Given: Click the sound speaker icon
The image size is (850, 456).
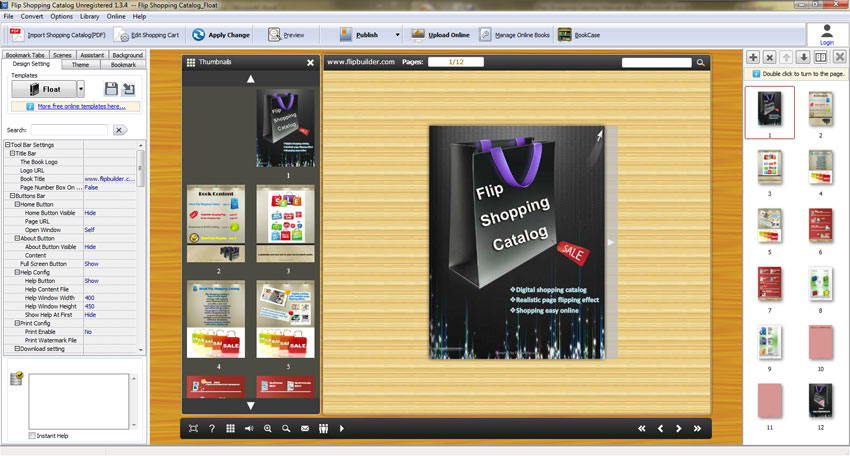Looking at the screenshot, I should [x=248, y=428].
